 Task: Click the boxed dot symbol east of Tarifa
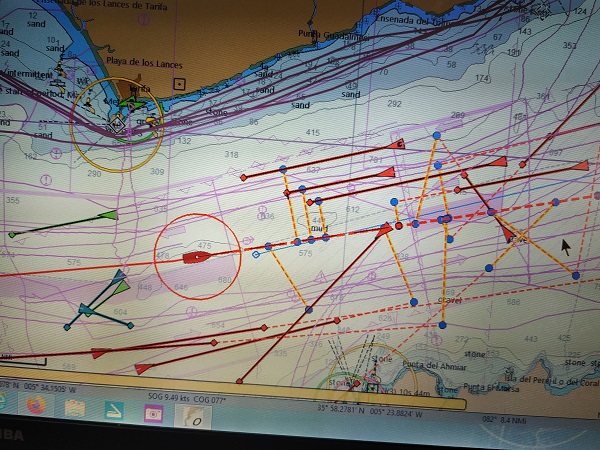click(179, 83)
